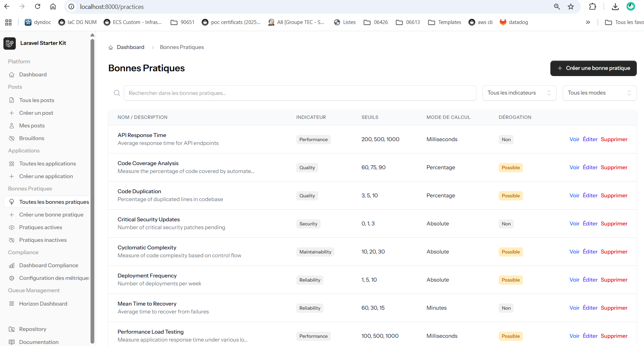This screenshot has height=346, width=644.
Task: Click Supprimer for Code Duplication
Action: coord(614,195)
